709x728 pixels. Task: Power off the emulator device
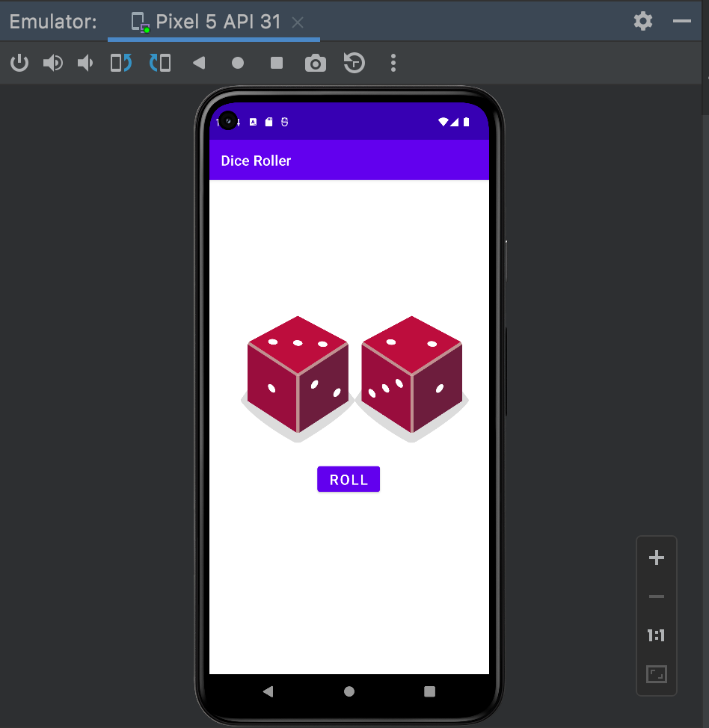19,63
